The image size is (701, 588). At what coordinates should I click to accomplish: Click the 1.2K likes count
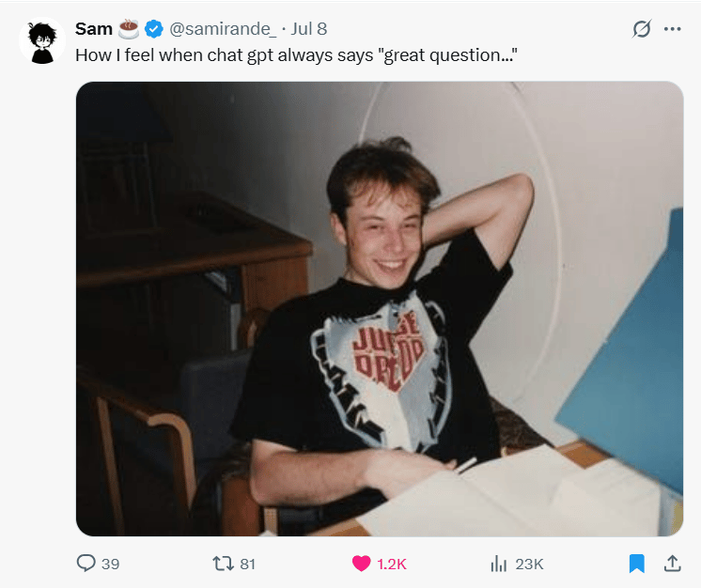[392, 564]
